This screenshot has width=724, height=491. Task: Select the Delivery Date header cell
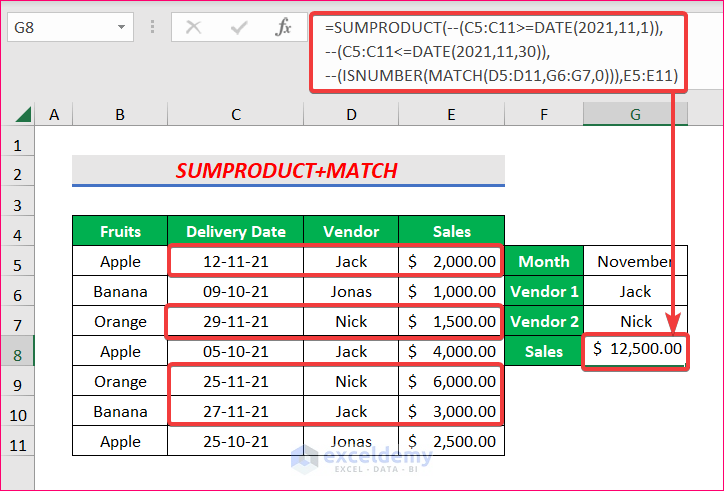pos(236,231)
